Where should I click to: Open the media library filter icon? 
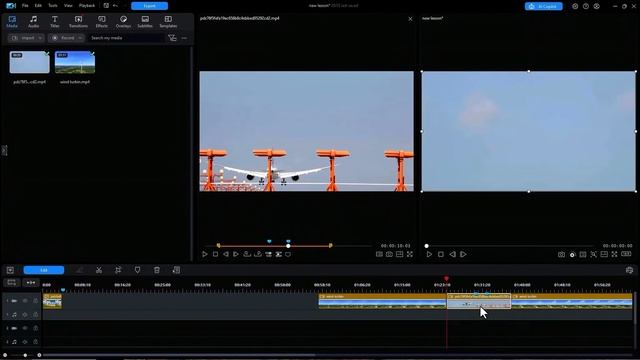pos(172,38)
